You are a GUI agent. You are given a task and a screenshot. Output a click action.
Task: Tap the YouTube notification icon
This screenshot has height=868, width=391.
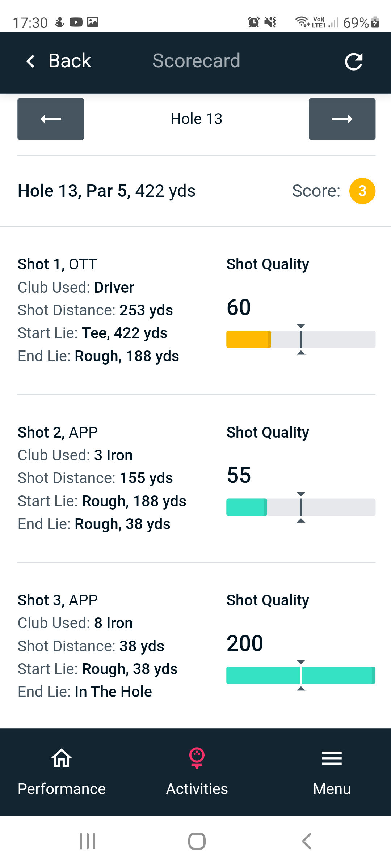[76, 22]
